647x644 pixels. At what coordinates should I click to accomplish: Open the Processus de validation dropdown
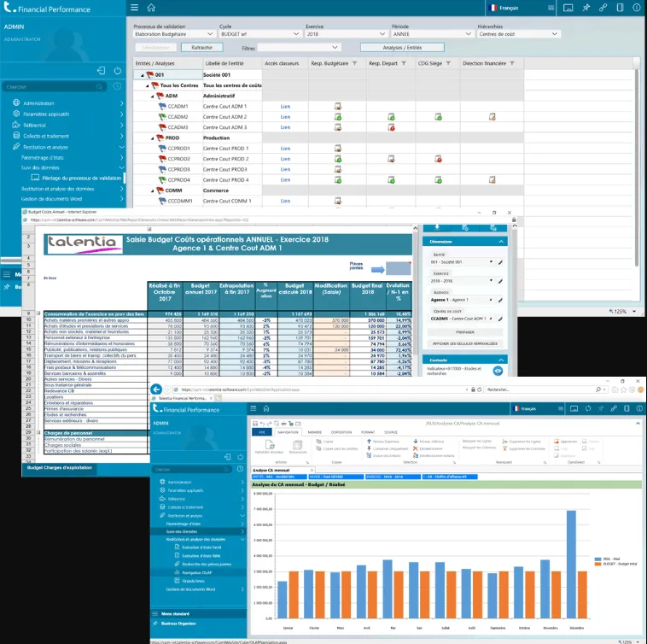(x=174, y=34)
